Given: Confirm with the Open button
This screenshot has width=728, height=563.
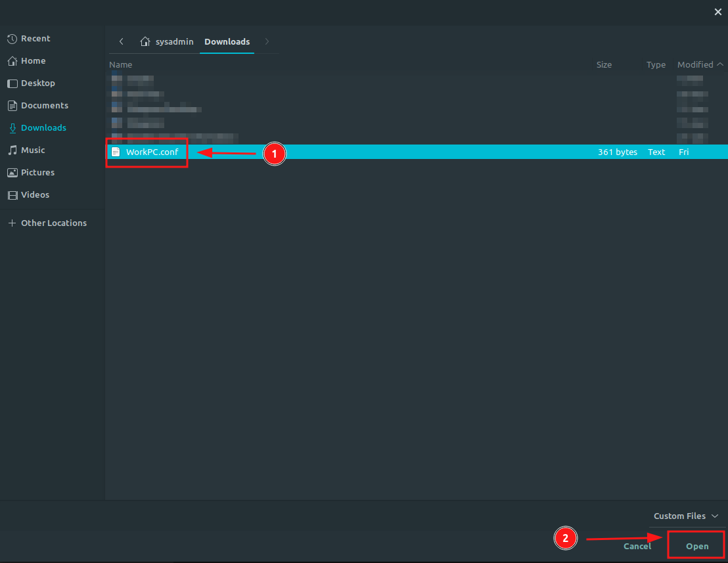Looking at the screenshot, I should pyautogui.click(x=696, y=545).
